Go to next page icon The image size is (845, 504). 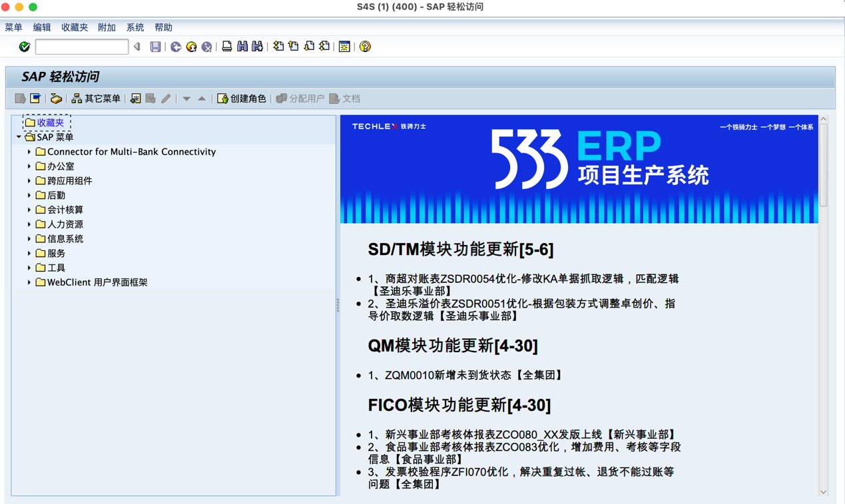coord(309,47)
